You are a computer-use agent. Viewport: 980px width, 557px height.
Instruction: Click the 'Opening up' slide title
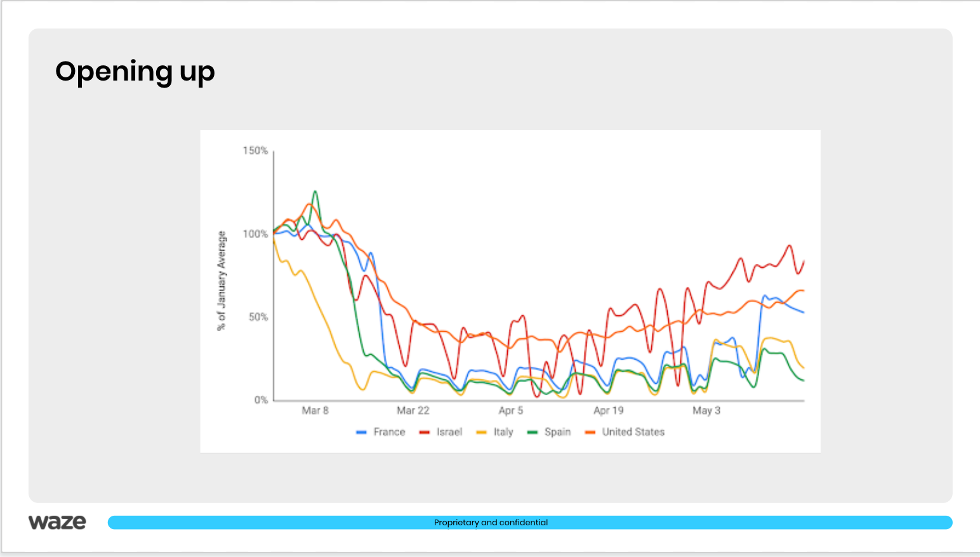click(135, 72)
